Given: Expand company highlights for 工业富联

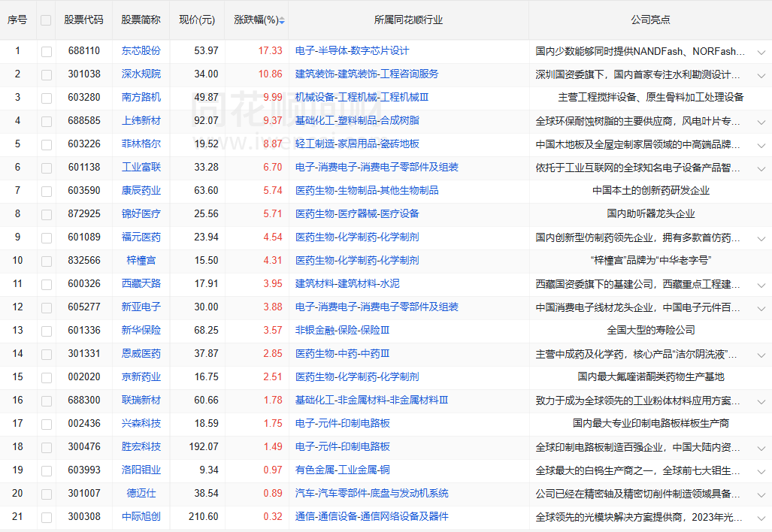Looking at the screenshot, I should (x=761, y=169).
